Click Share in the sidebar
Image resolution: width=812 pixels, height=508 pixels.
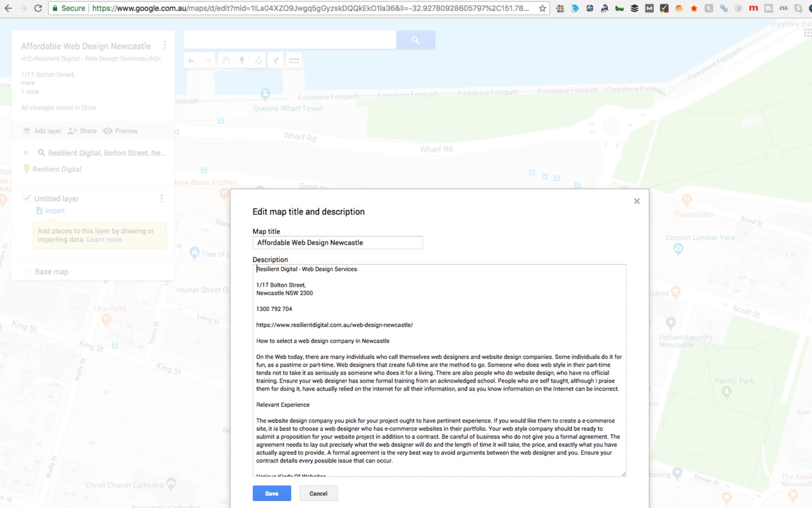point(82,131)
